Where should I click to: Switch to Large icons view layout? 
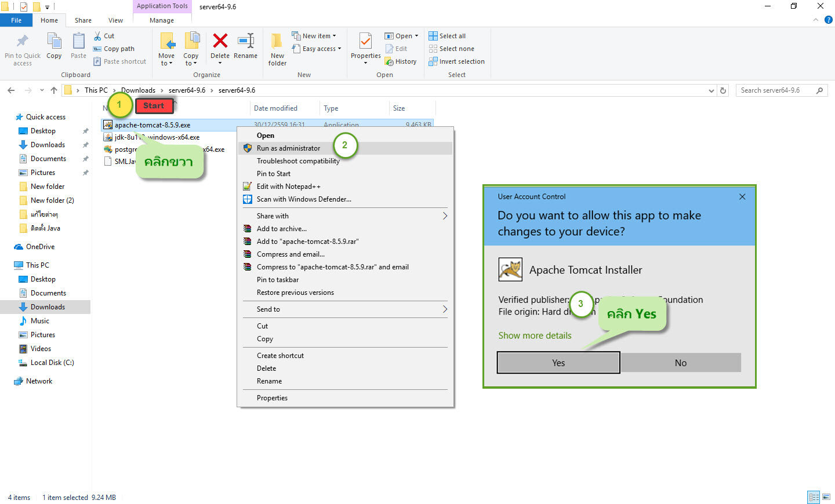(826, 497)
